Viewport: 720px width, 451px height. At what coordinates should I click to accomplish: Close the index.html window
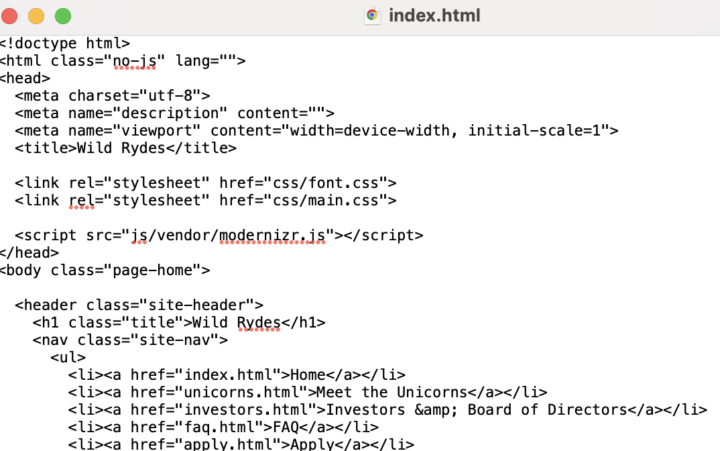[x=12, y=15]
